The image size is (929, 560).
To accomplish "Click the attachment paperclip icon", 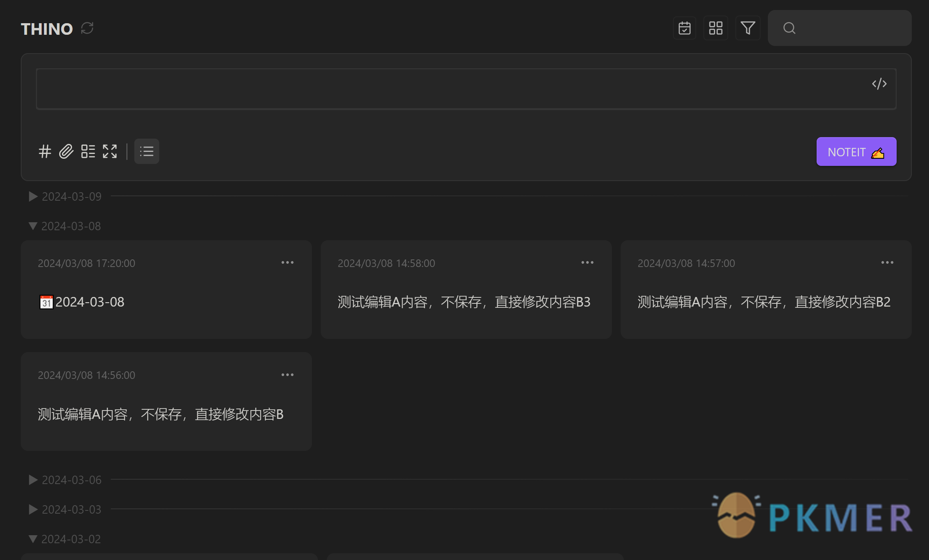I will coord(65,151).
